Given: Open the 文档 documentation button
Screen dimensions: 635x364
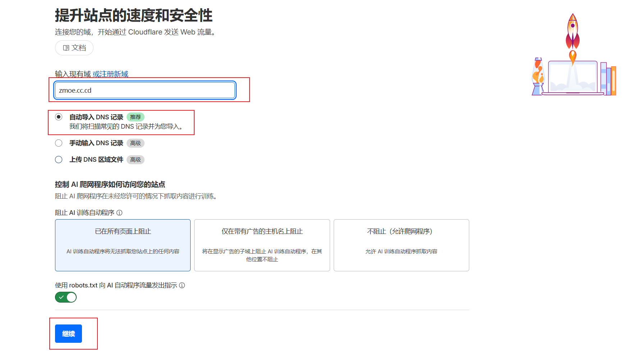Looking at the screenshot, I should point(74,48).
